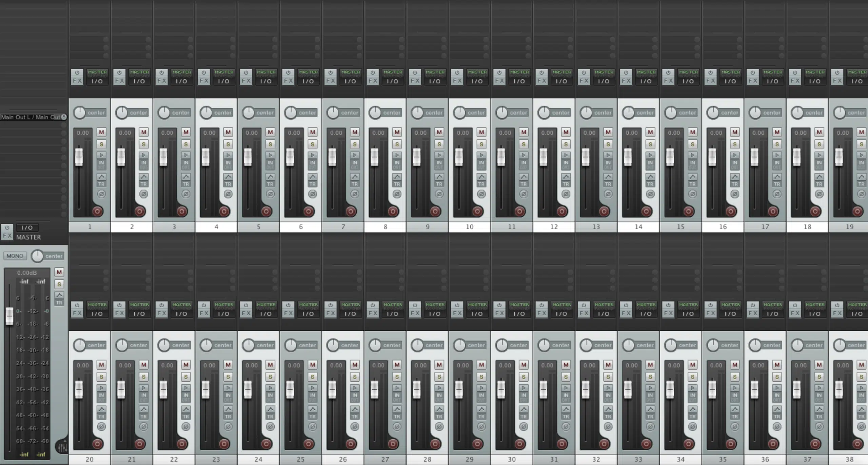The height and width of the screenshot is (465, 868).
Task: Invert phase on track 2
Action: coord(144,194)
